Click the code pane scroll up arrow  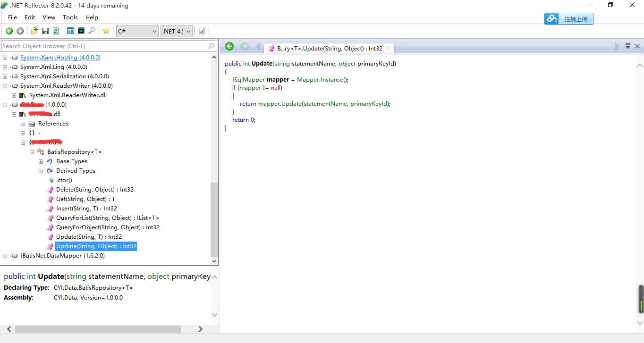point(640,66)
